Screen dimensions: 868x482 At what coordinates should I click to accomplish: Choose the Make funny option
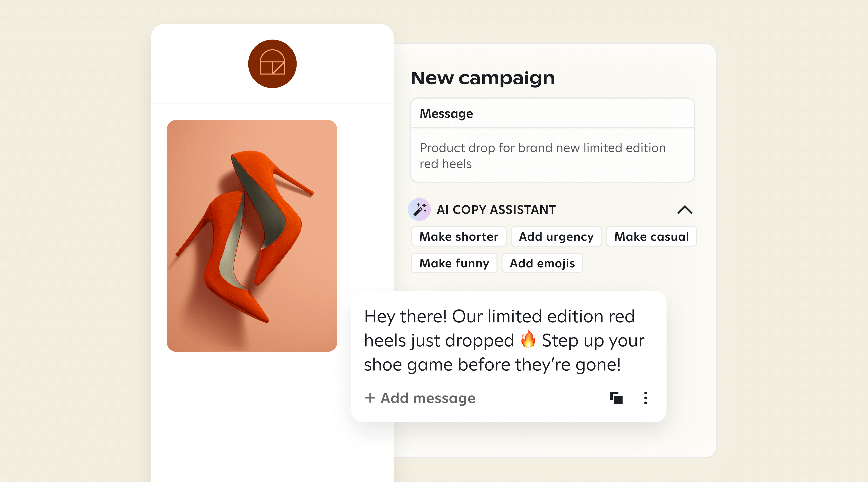pos(454,263)
